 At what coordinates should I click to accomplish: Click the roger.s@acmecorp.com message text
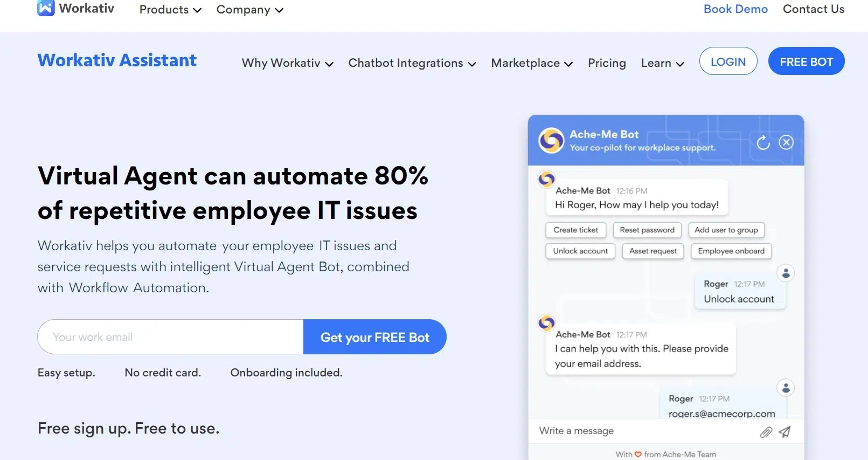coord(722,414)
